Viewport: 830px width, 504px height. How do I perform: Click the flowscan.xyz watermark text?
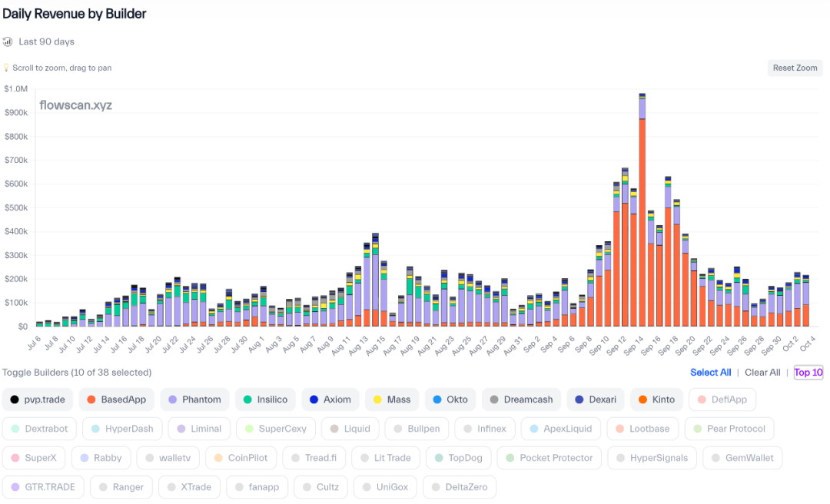(x=75, y=105)
